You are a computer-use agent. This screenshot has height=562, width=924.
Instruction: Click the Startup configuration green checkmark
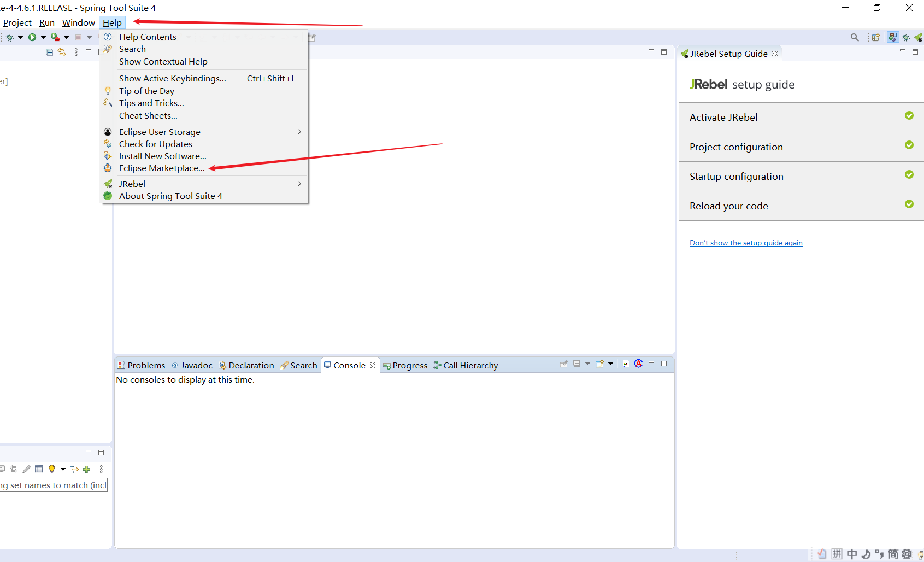909,174
